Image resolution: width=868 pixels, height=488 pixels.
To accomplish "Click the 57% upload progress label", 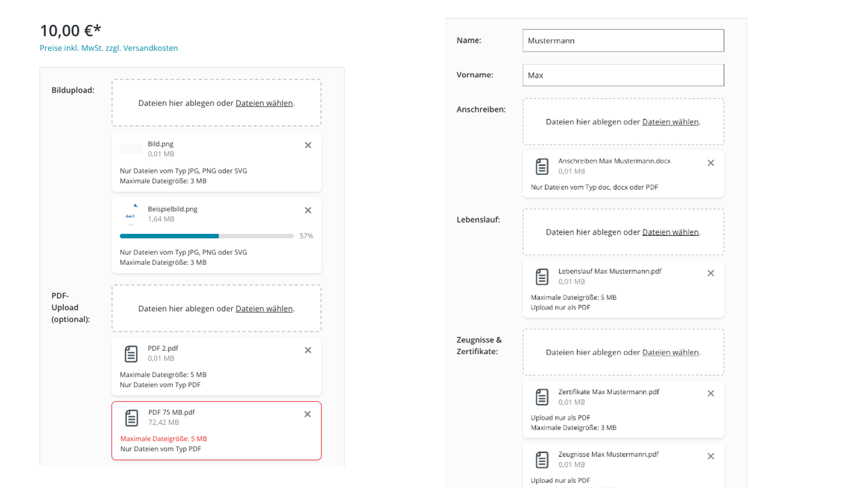I will 306,236.
